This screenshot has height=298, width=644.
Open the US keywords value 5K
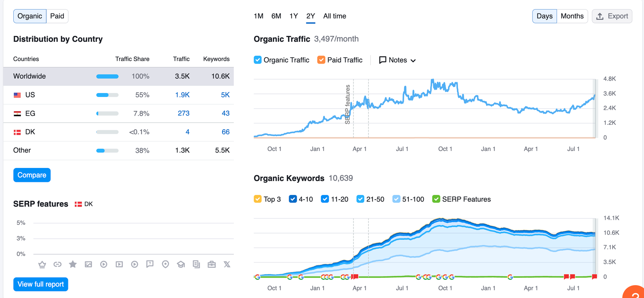coord(225,95)
